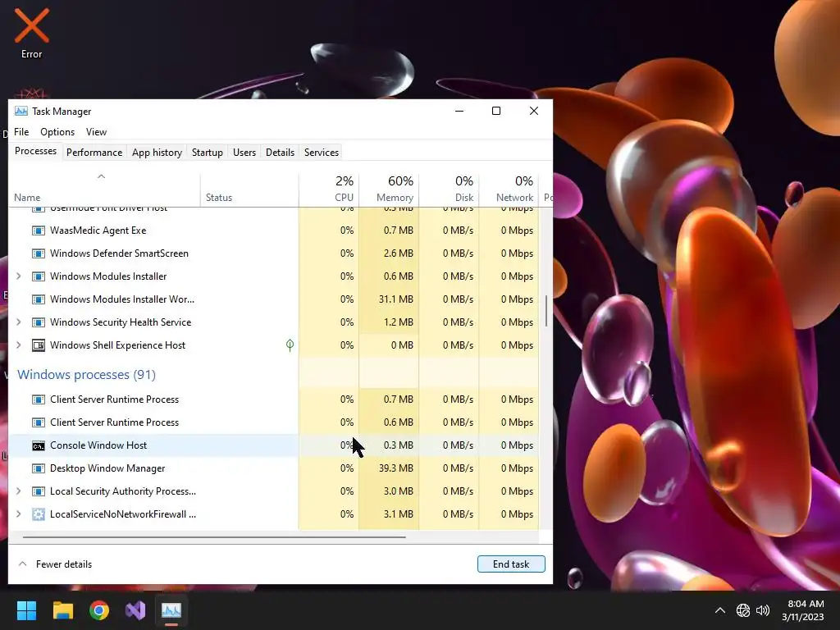
Task: Select the second Client Server Runtime Process, 0.6 MB
Action: (x=274, y=422)
